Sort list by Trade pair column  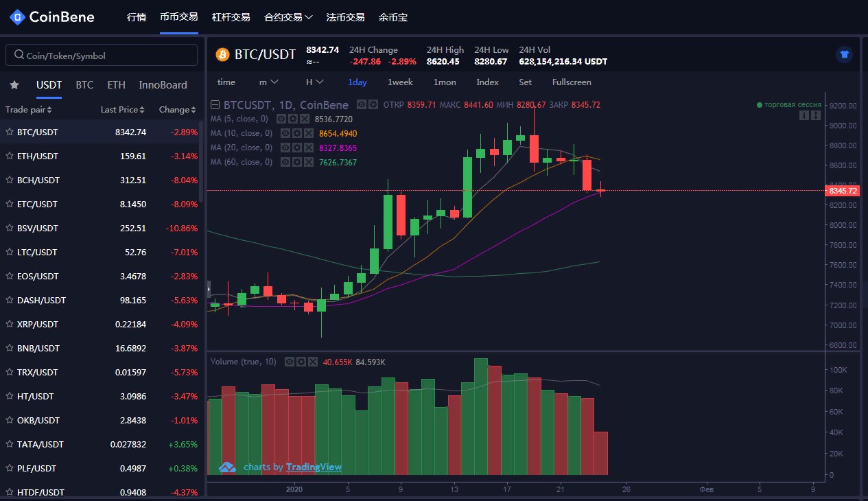click(x=29, y=110)
